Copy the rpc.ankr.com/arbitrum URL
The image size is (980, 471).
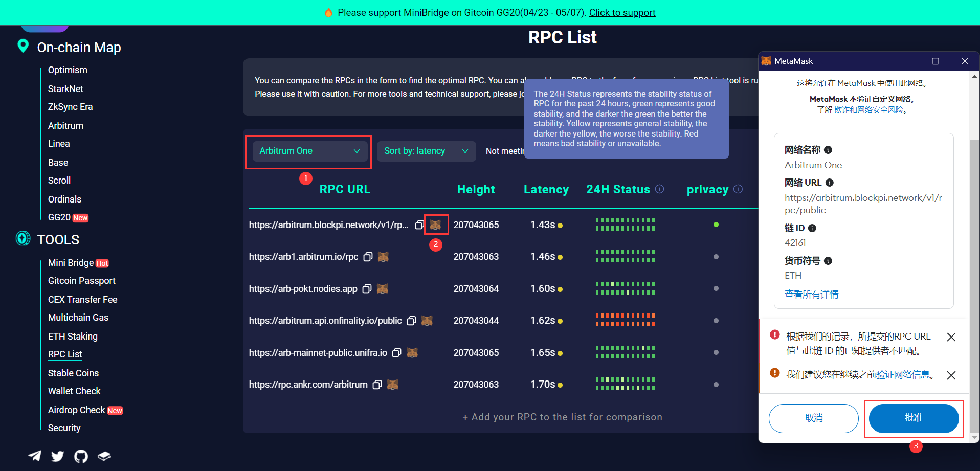377,385
